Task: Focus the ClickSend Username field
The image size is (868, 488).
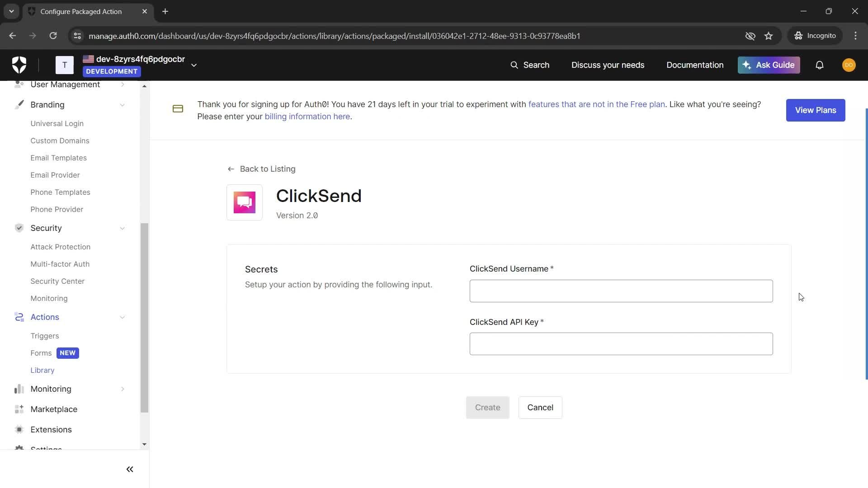Action: click(x=621, y=291)
